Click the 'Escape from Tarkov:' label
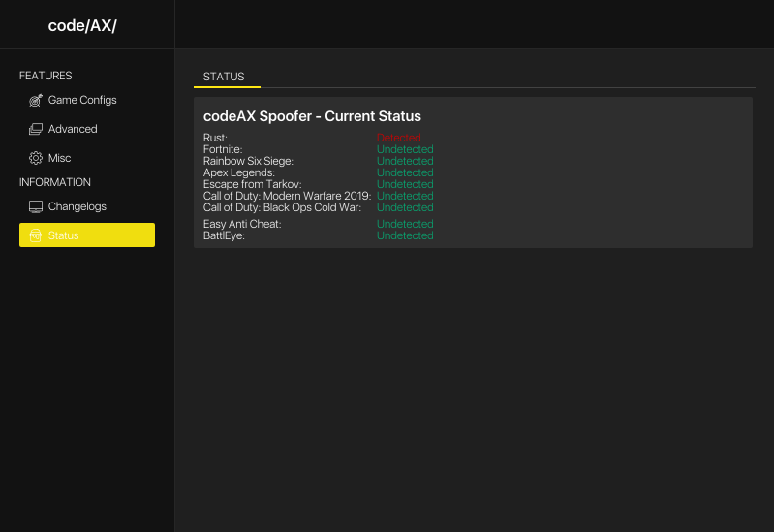774x532 pixels. pyautogui.click(x=252, y=184)
